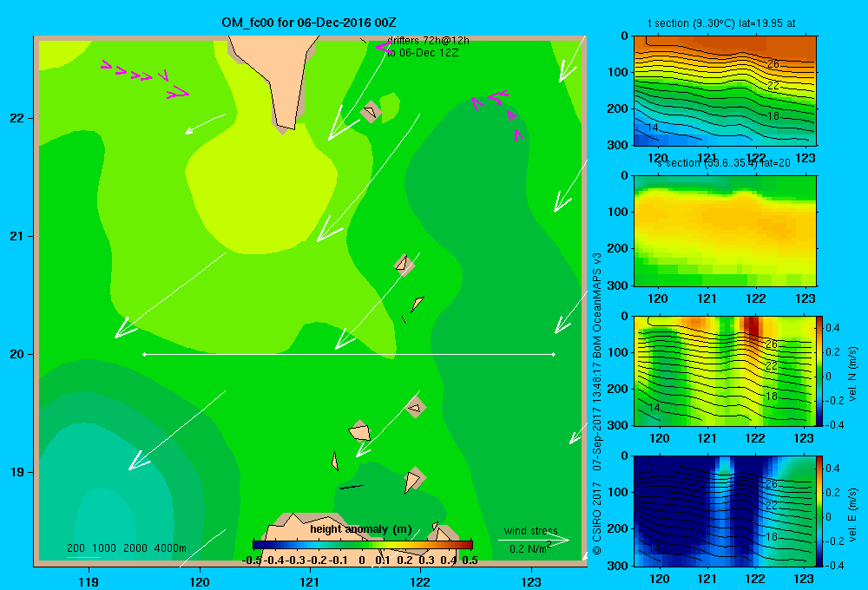Click longitude label "122" on main map's bottom axis

tap(420, 581)
